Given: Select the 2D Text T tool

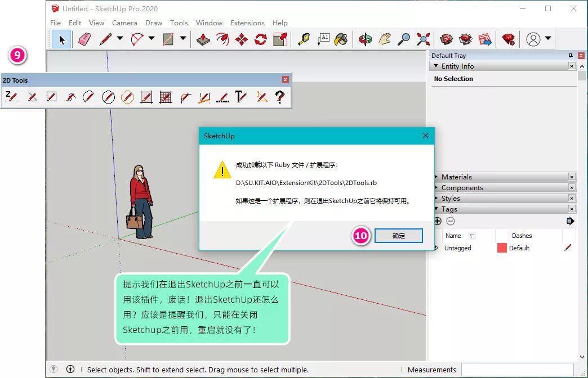Looking at the screenshot, I should point(240,97).
